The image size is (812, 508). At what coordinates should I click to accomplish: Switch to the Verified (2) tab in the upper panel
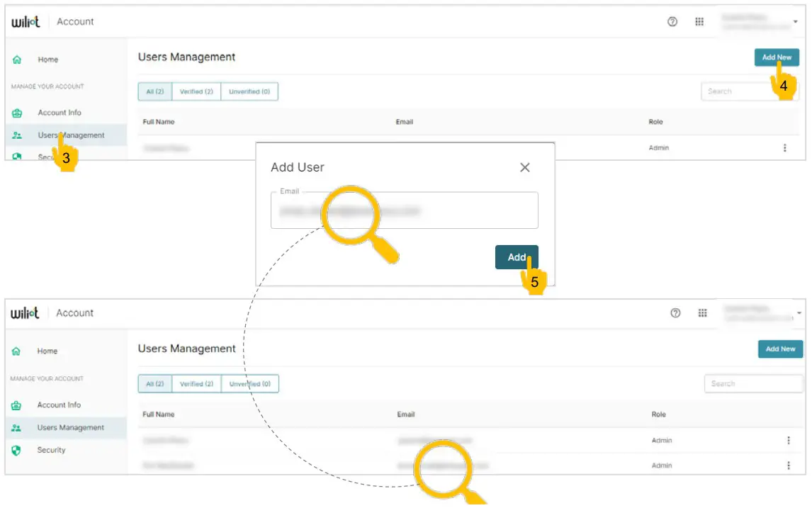pos(196,92)
